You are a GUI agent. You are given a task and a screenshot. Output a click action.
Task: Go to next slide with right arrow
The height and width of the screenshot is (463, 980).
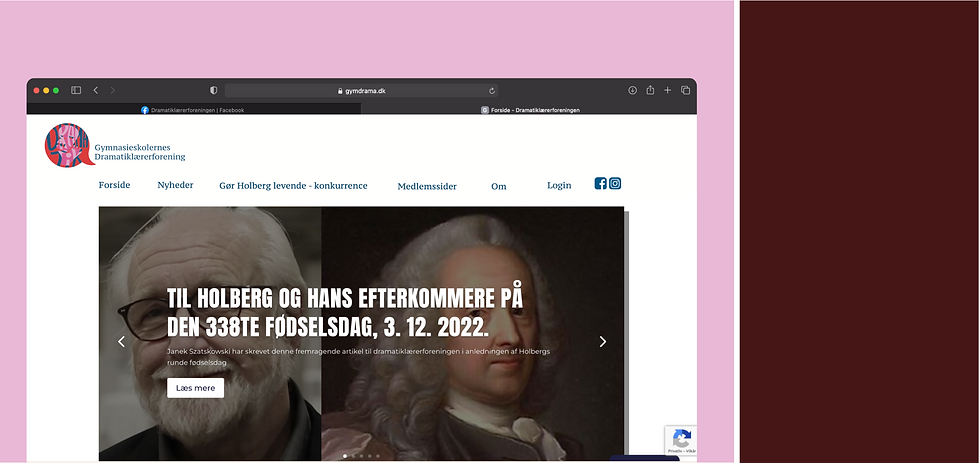(x=602, y=341)
